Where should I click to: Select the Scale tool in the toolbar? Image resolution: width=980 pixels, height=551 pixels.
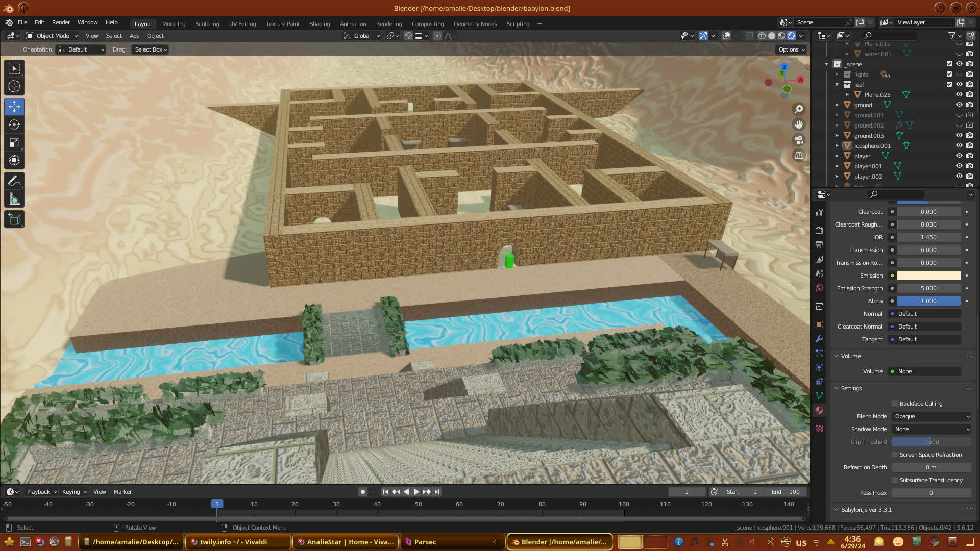point(14,143)
